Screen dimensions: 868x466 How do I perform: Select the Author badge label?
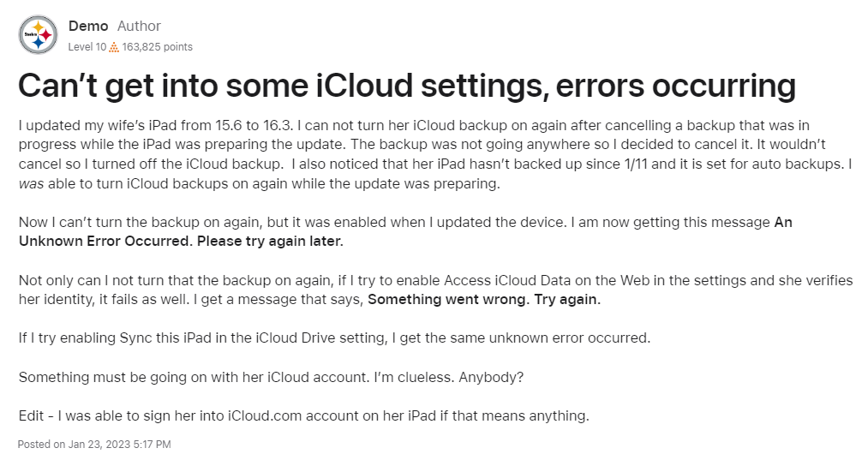coord(139,26)
